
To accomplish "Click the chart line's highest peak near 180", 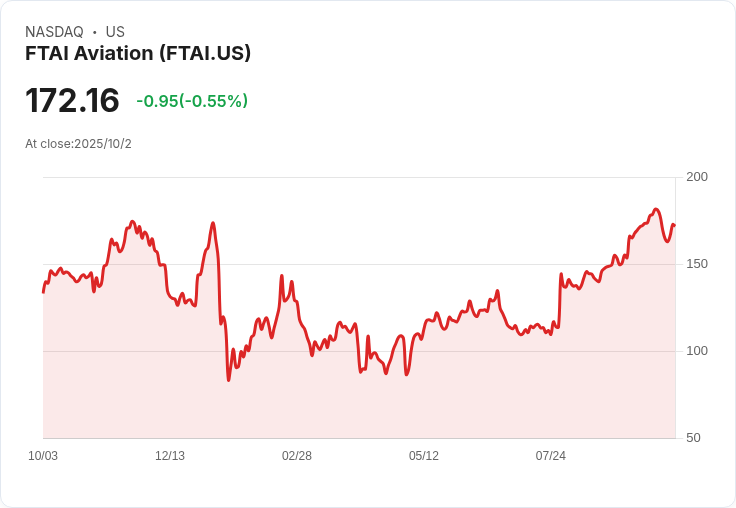I will click(x=656, y=210).
